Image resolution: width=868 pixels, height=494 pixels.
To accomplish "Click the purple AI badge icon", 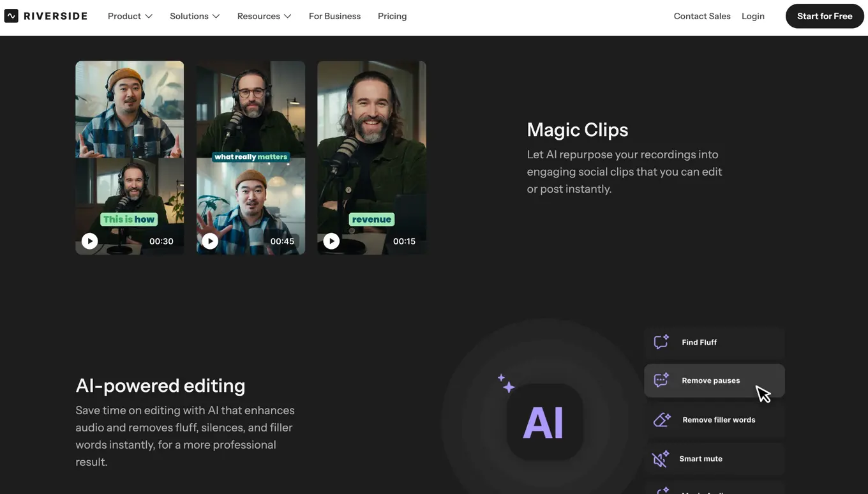I will 544,422.
